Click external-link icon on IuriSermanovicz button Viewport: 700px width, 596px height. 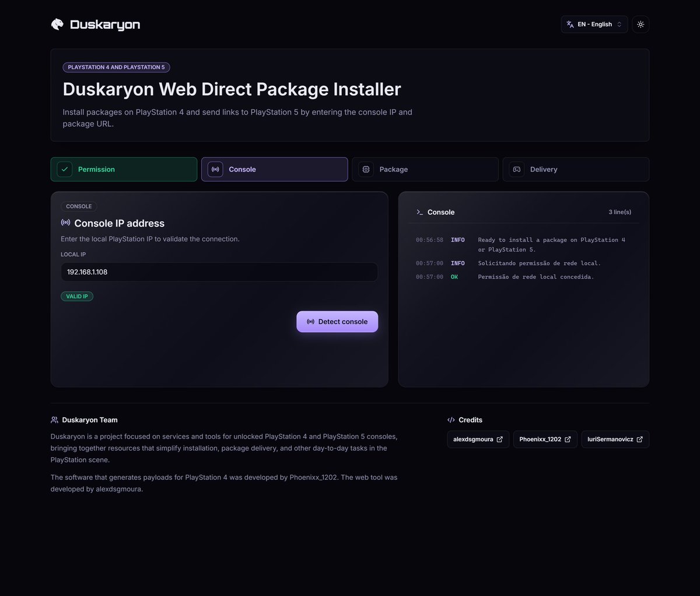(x=639, y=440)
